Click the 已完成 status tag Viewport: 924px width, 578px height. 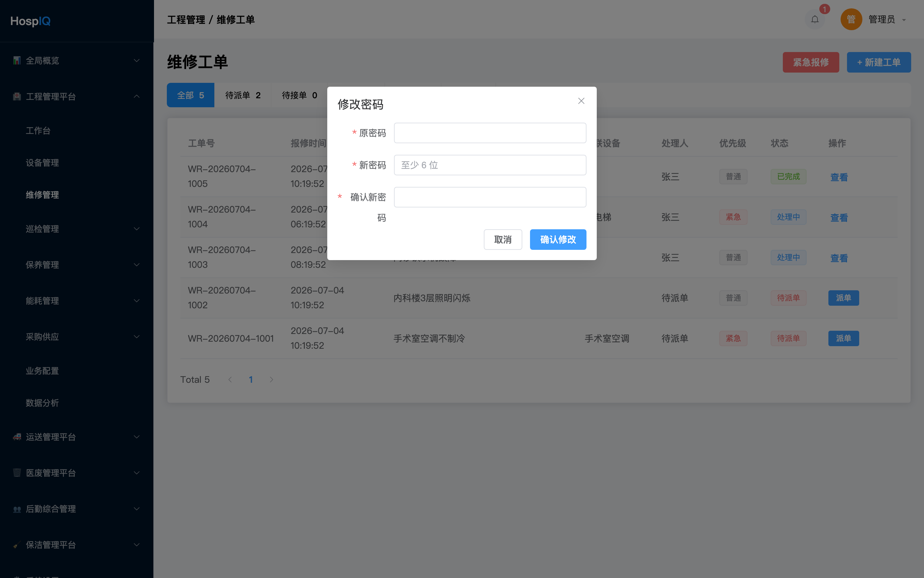tap(789, 177)
